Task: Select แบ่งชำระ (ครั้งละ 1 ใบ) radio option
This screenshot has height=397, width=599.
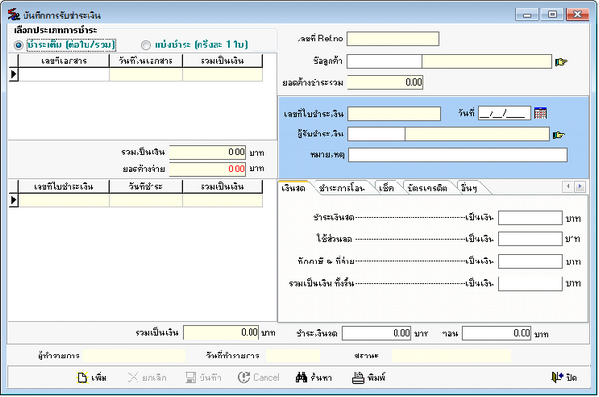Action: pyautogui.click(x=146, y=45)
